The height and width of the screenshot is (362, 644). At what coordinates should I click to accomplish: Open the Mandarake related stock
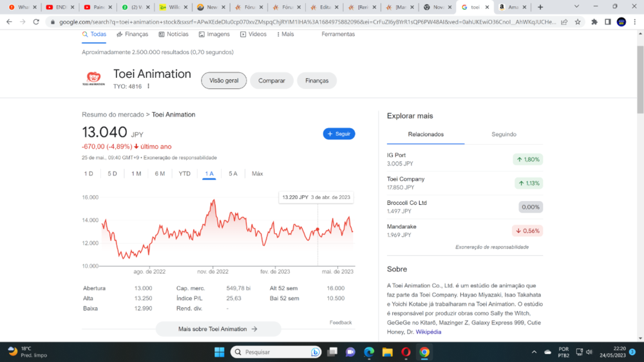[x=465, y=231]
